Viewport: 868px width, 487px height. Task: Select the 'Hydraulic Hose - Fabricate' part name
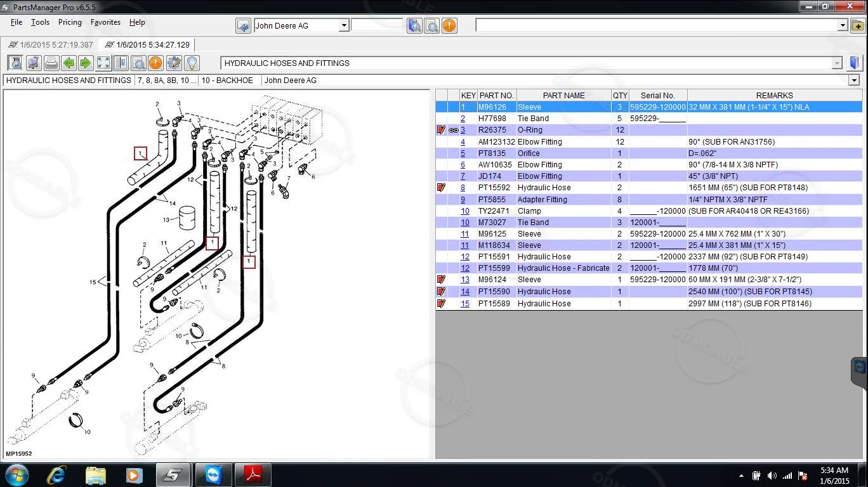pos(563,268)
